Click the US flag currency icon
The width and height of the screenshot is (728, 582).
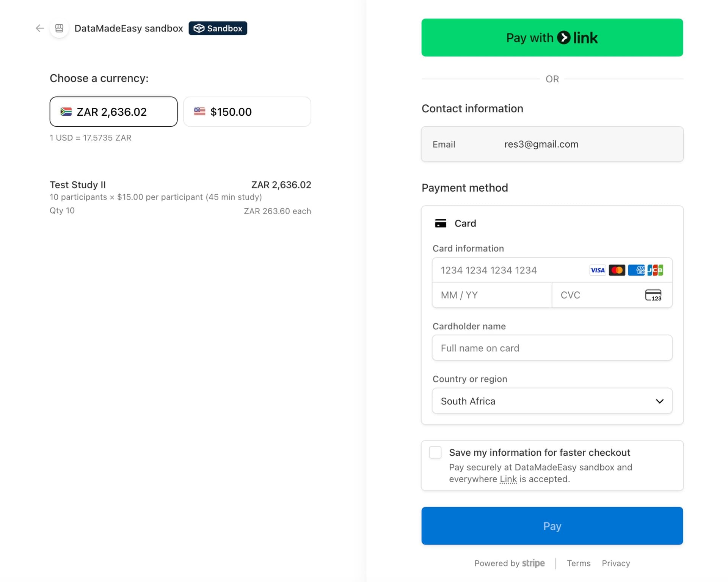199,111
